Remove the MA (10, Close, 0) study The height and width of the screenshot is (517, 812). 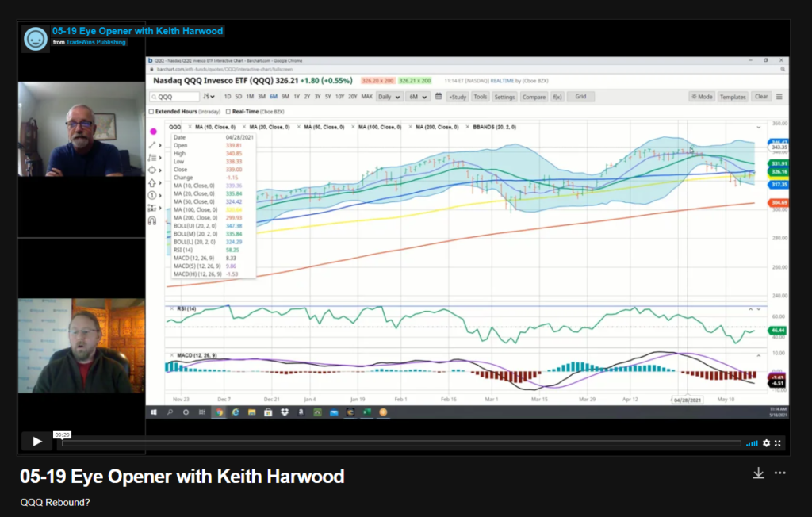(x=190, y=127)
